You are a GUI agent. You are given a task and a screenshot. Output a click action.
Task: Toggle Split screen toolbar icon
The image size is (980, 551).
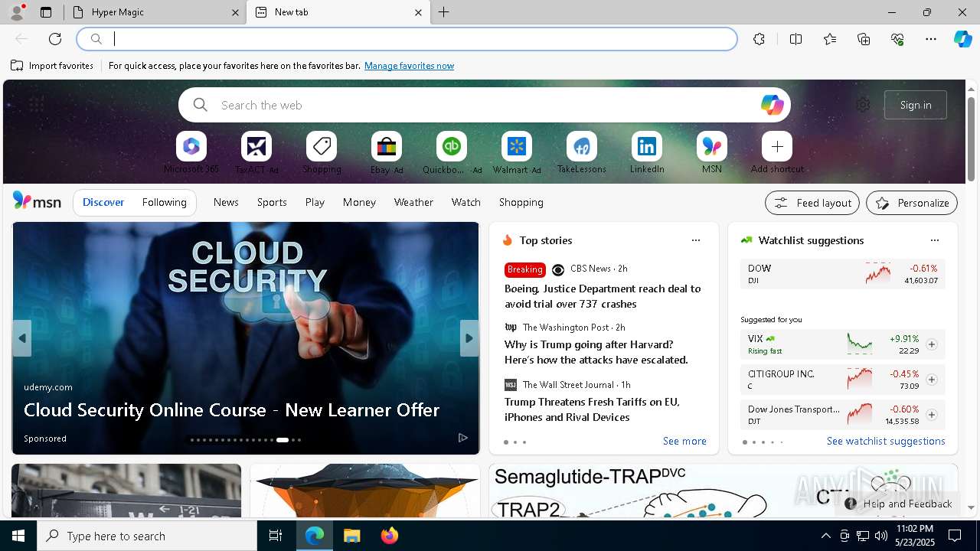click(795, 39)
